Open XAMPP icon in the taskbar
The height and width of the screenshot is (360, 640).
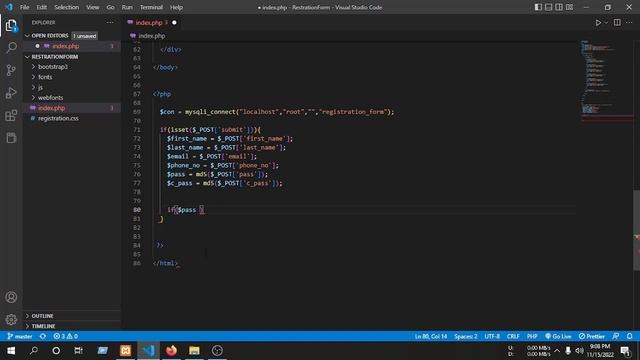[x=126, y=350]
